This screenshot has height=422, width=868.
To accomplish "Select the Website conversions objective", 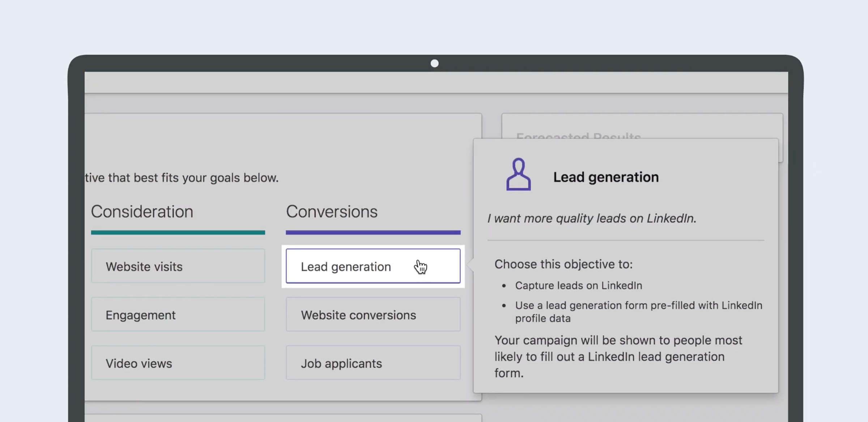I will tap(373, 315).
